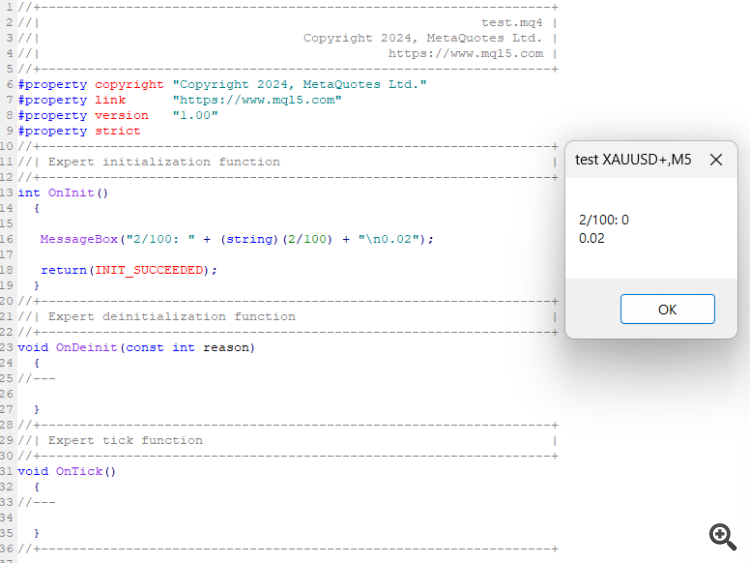
Task: Click the "1.00" version string
Action: 195,115
